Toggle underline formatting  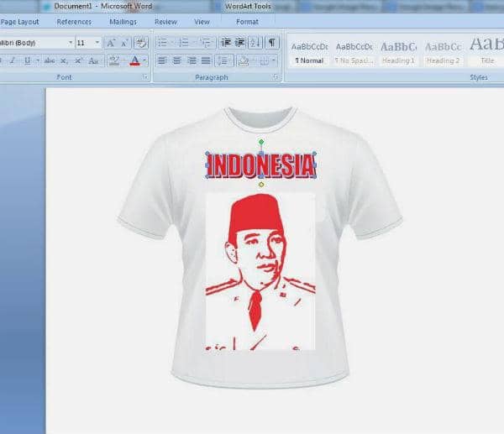[27, 60]
